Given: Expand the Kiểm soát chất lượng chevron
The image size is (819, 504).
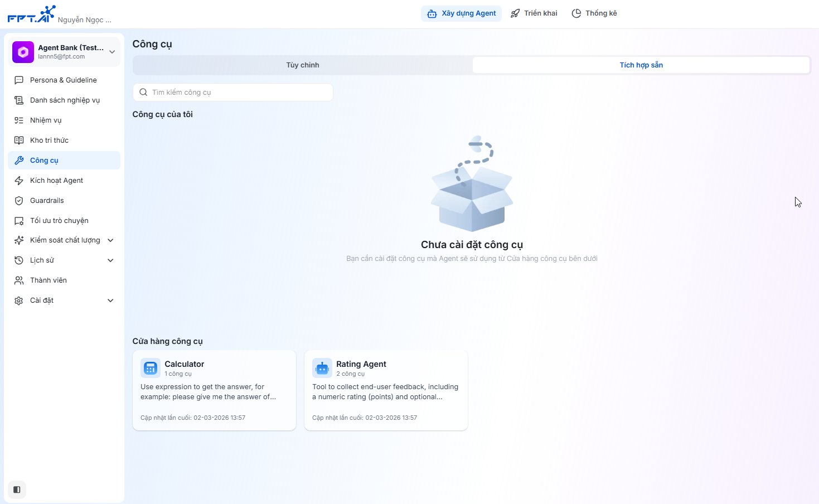Looking at the screenshot, I should 110,240.
